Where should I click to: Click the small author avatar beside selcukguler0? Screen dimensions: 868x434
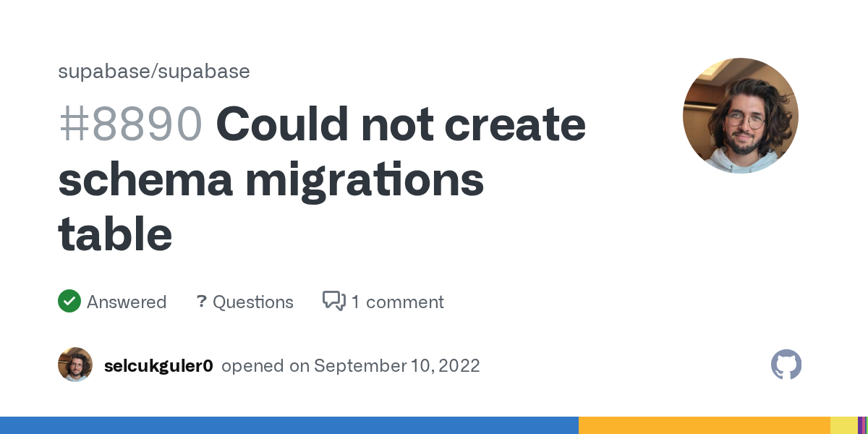point(75,365)
